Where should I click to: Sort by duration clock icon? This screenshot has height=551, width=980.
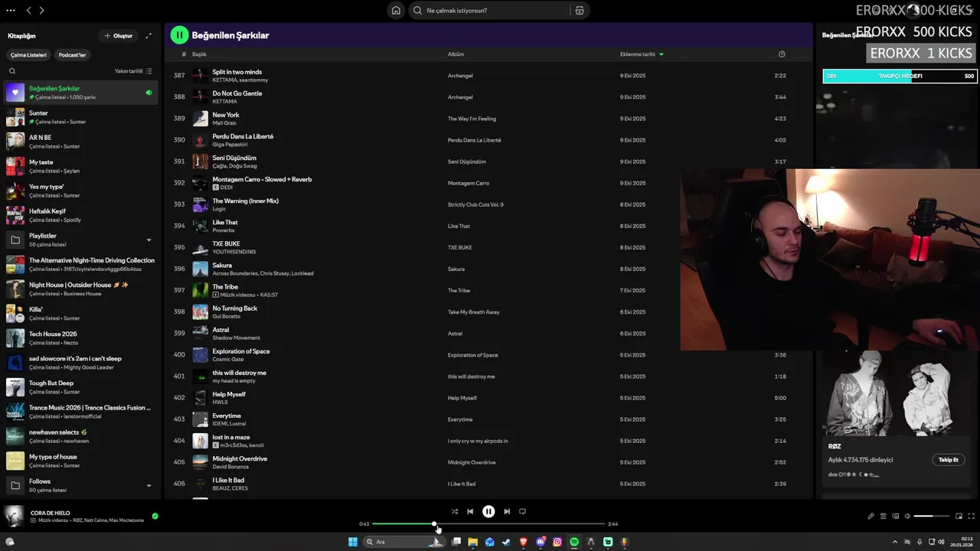pos(782,54)
